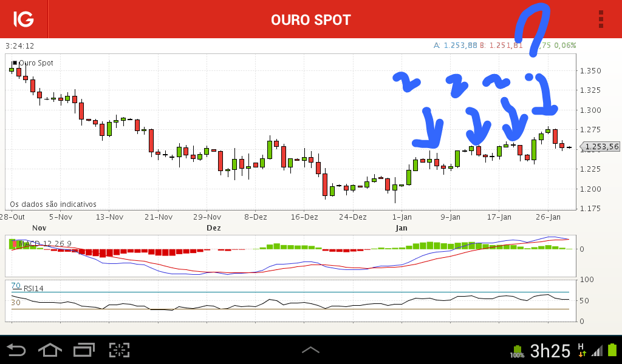
Task: Go to the Android home screen
Action: pyautogui.click(x=50, y=350)
